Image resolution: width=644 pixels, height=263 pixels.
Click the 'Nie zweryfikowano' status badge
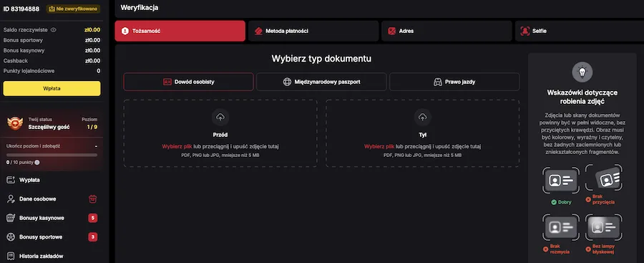73,9
